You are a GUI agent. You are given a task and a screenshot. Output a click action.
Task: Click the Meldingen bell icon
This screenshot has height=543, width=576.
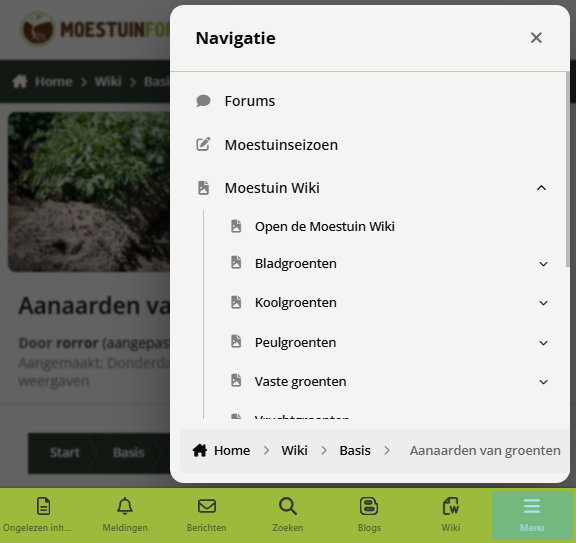pos(125,506)
